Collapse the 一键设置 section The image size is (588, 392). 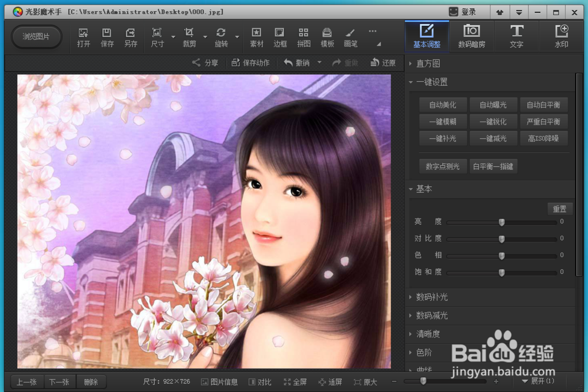tap(410, 82)
